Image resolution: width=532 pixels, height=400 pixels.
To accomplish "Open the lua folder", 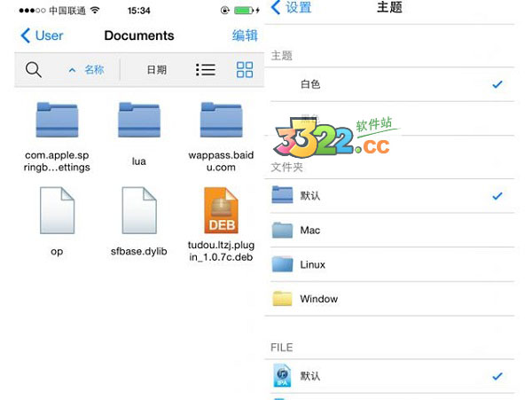I will pos(139,120).
